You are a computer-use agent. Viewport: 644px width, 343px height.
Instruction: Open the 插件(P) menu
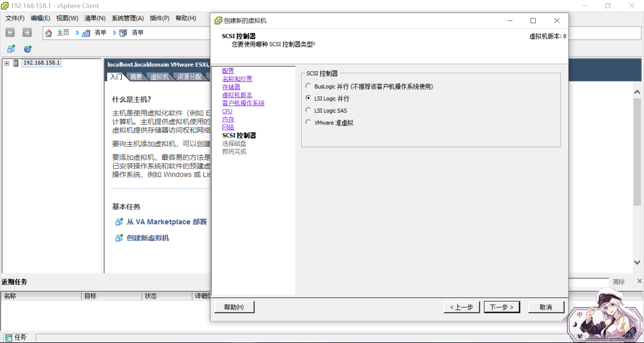coord(160,18)
